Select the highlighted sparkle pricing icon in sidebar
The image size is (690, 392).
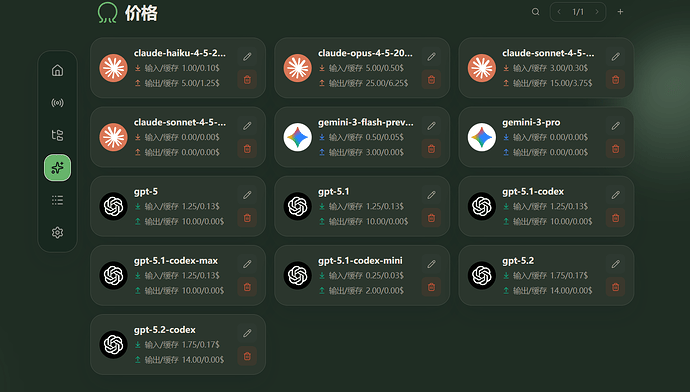[x=57, y=168]
